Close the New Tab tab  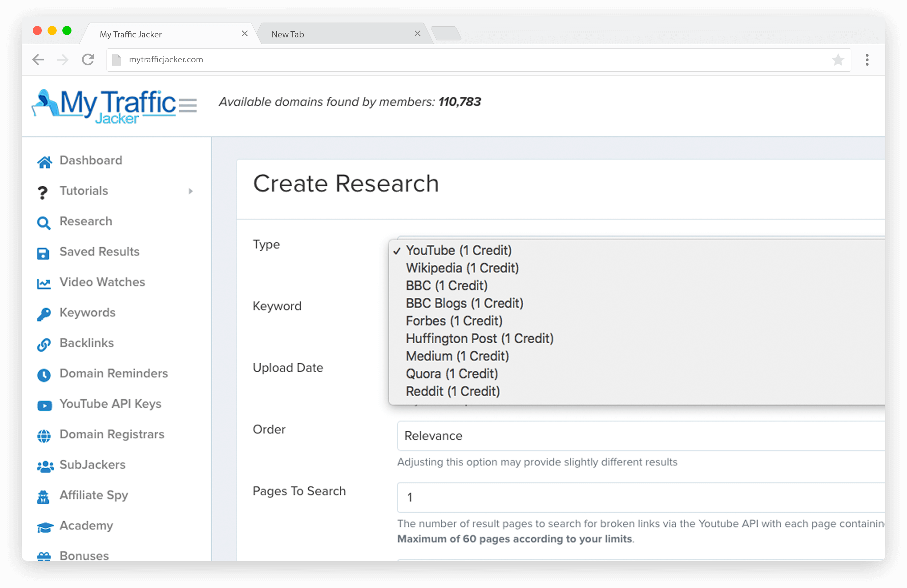point(417,33)
